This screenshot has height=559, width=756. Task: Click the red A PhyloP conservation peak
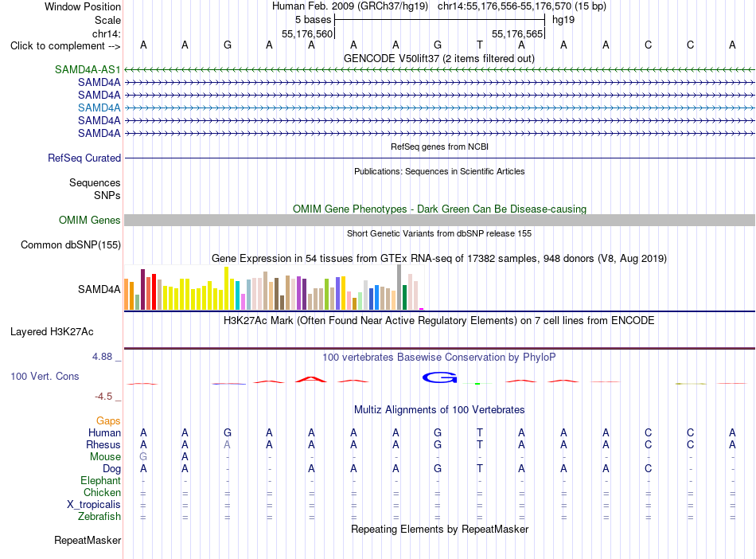click(x=311, y=380)
